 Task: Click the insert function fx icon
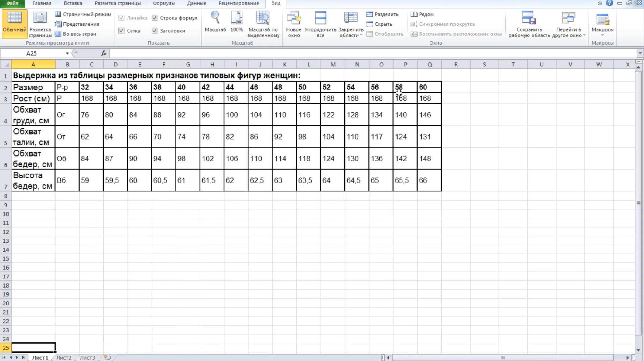(x=104, y=53)
